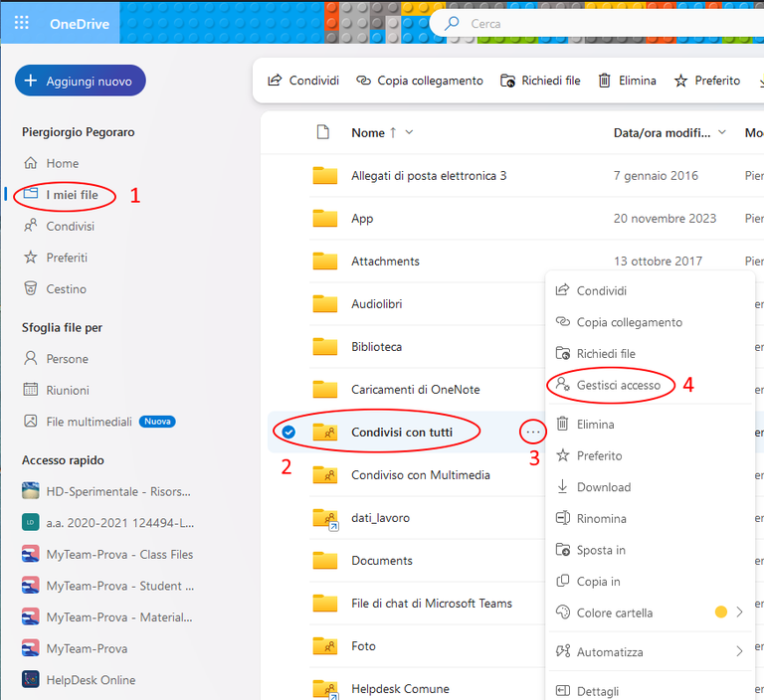The height and width of the screenshot is (700, 764).
Task: Click the search magnifier icon
Action: (452, 23)
